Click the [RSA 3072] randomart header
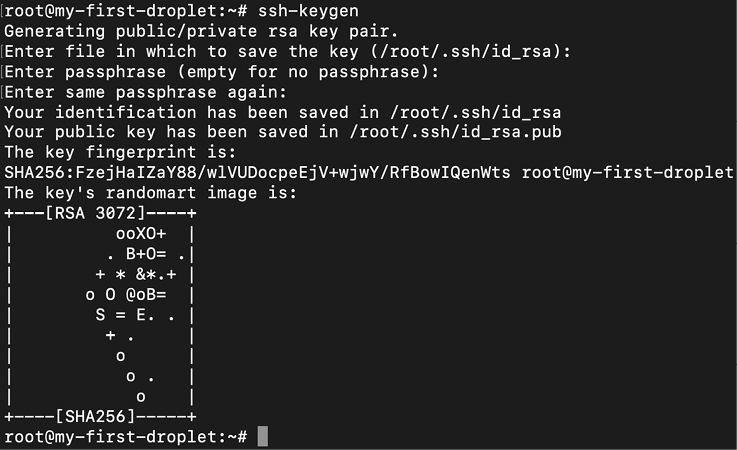Image resolution: width=737 pixels, height=450 pixels. pos(98,213)
